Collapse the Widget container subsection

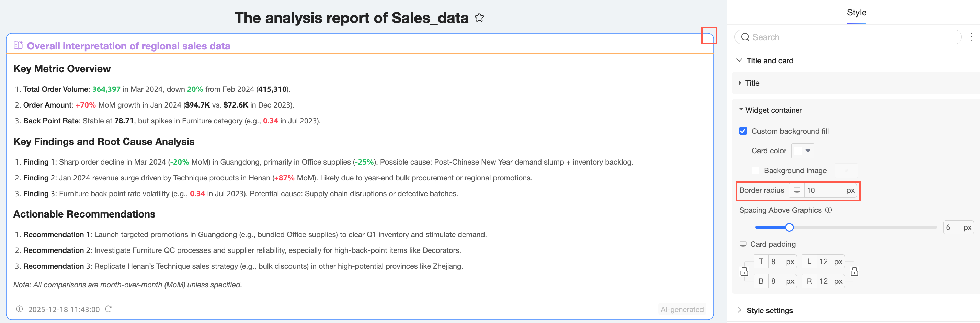741,110
